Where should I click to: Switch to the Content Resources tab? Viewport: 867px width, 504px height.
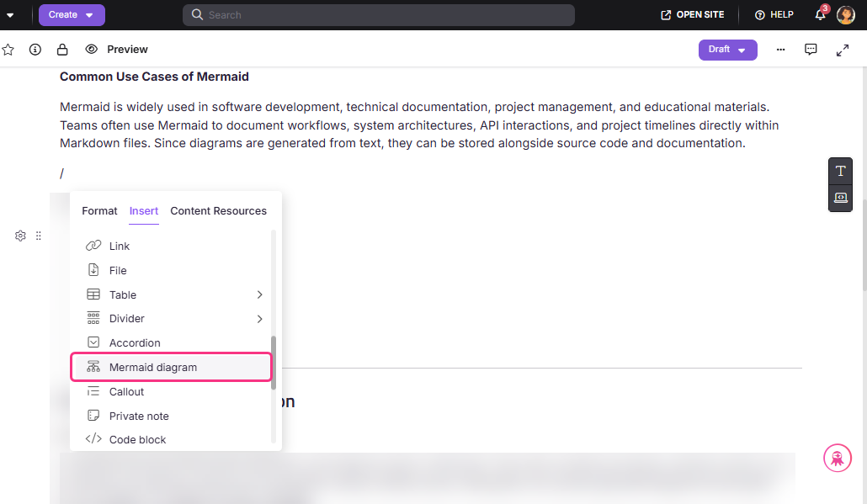coord(218,211)
